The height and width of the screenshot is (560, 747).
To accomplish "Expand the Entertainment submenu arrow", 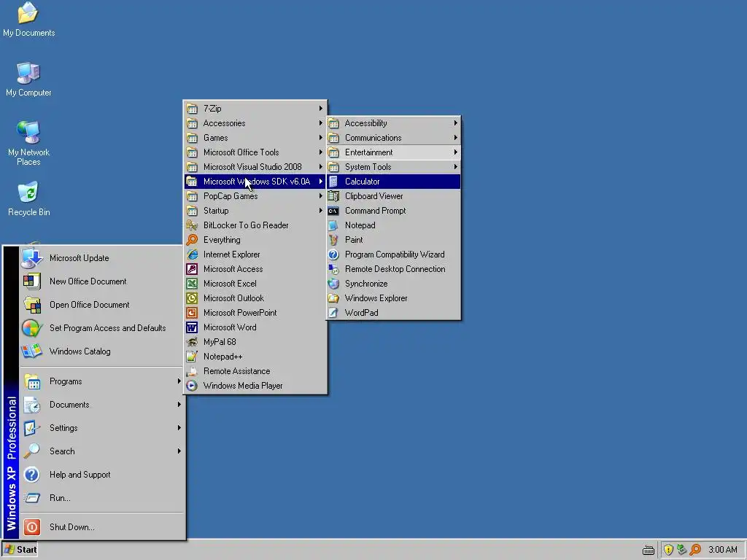I will point(455,152).
